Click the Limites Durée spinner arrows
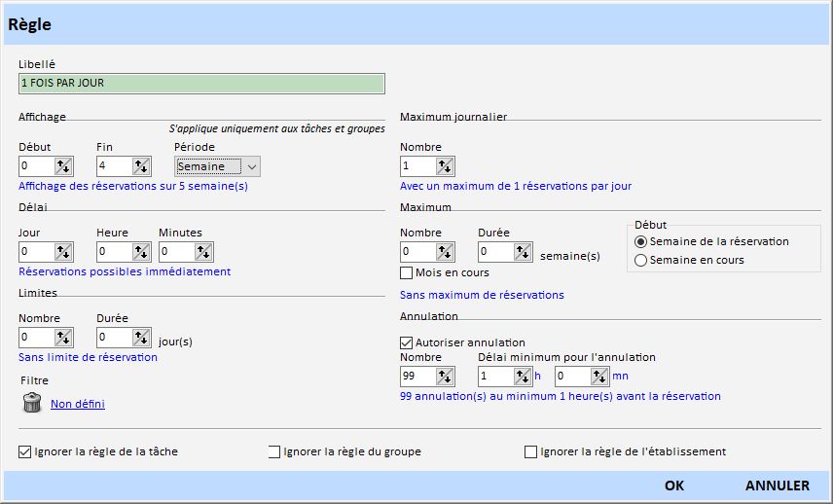The image size is (833, 504). [141, 338]
